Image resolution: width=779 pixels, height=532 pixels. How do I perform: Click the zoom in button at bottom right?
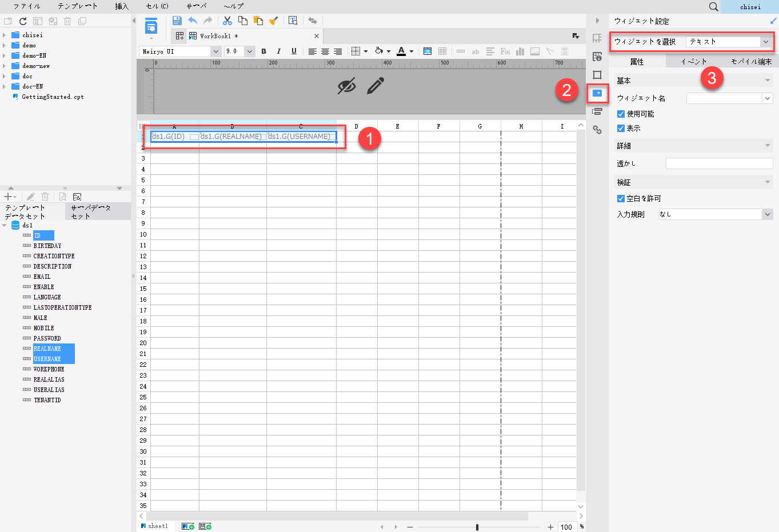tap(550, 526)
